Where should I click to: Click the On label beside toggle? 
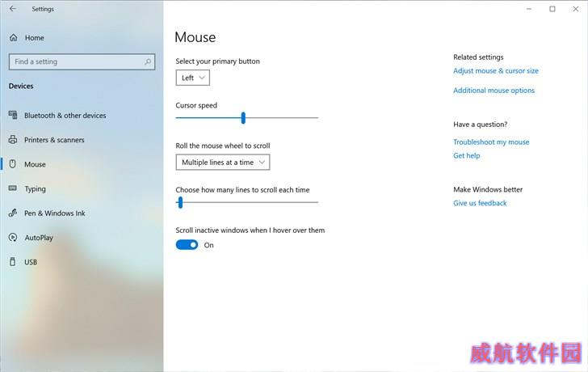tap(209, 245)
